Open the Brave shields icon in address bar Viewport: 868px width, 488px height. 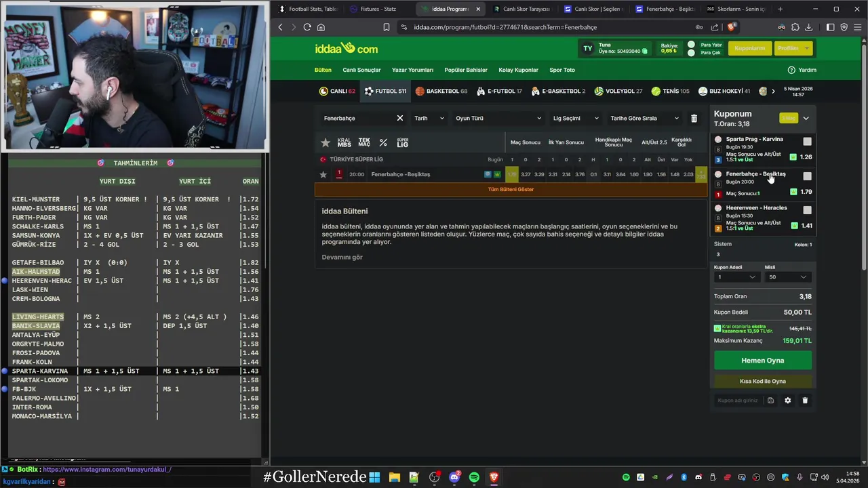pyautogui.click(x=731, y=27)
